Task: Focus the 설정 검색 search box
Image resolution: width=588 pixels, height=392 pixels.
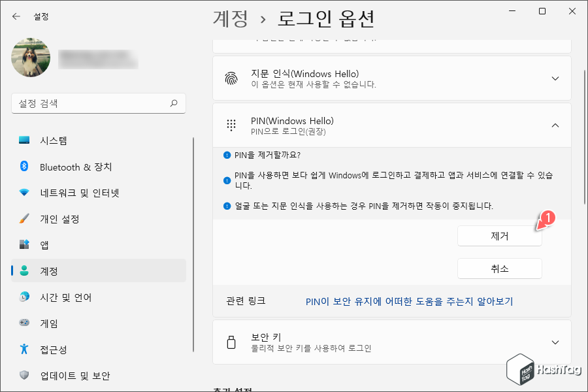Action: (99, 103)
